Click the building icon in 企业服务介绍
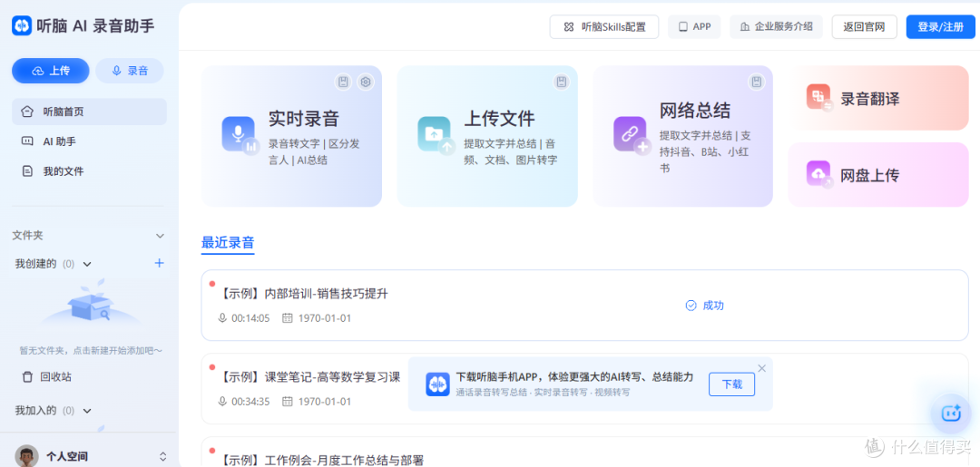The width and height of the screenshot is (980, 467). [x=744, y=27]
